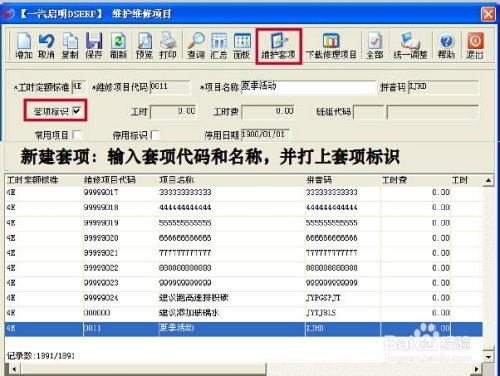Click the 项目名称 input field
Image resolution: width=500 pixels, height=376 pixels.
coord(308,87)
